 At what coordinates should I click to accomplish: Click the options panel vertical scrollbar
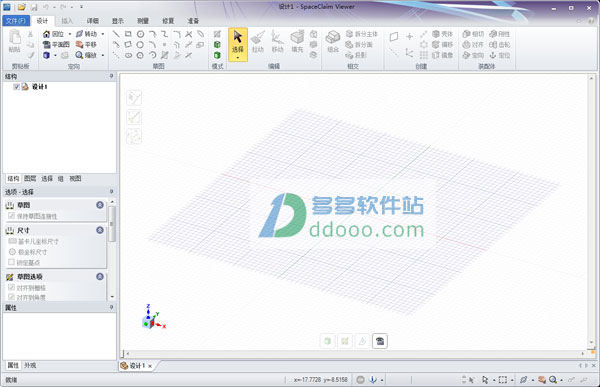pyautogui.click(x=112, y=224)
